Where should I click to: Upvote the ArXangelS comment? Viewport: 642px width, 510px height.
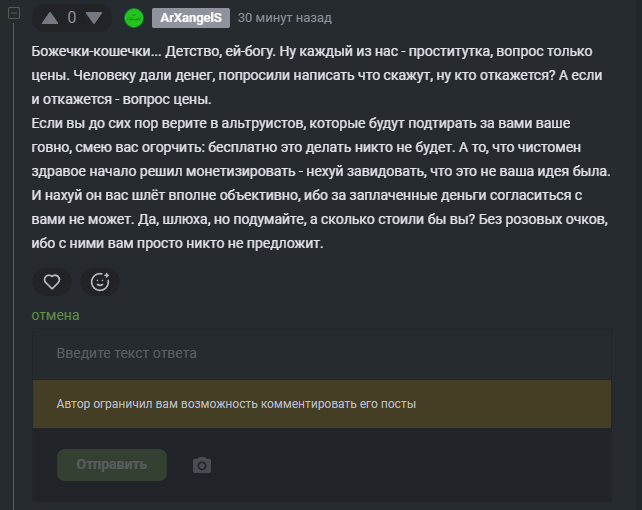50,18
